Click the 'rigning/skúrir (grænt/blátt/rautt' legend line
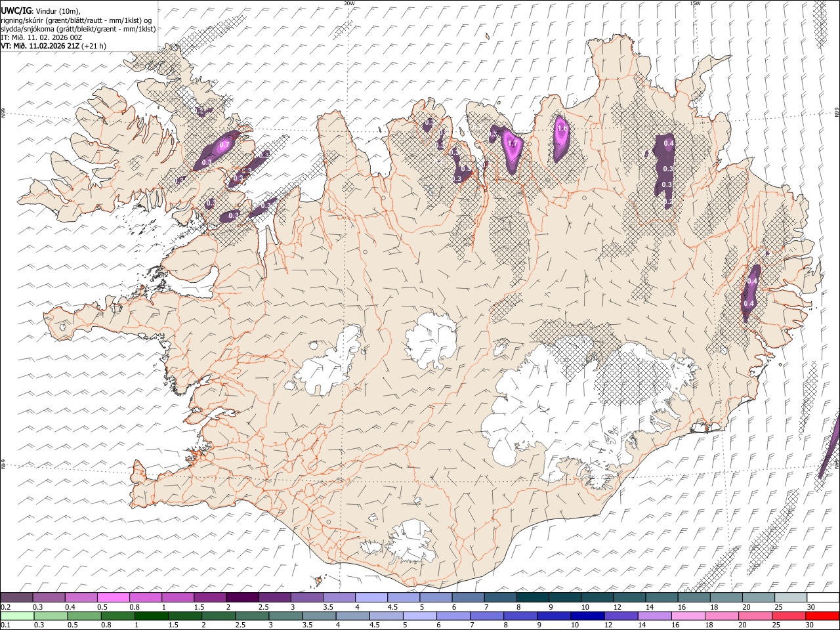 tap(77, 20)
